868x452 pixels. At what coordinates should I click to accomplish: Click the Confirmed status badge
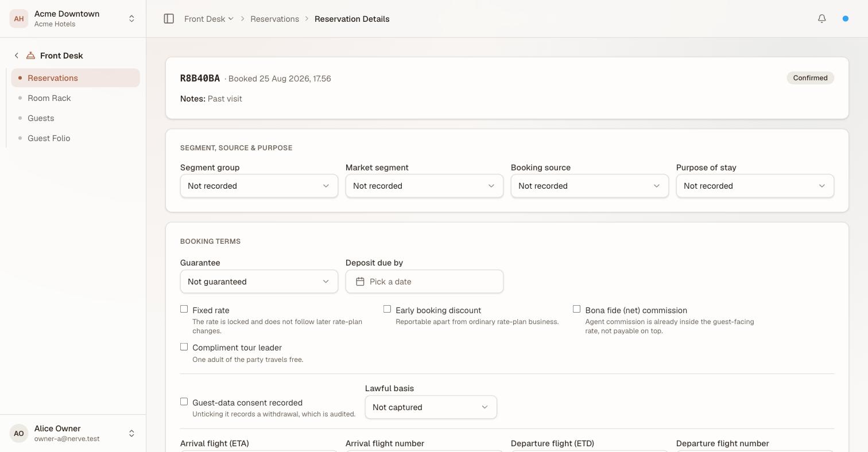[x=810, y=78]
